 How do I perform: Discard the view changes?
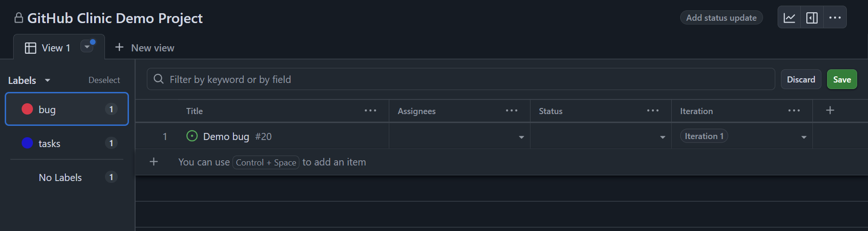(801, 80)
